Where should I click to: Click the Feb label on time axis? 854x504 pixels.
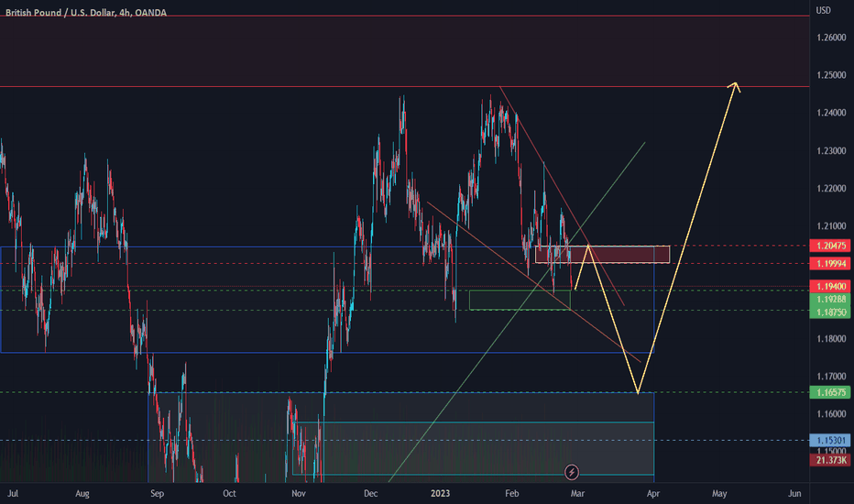(x=512, y=494)
